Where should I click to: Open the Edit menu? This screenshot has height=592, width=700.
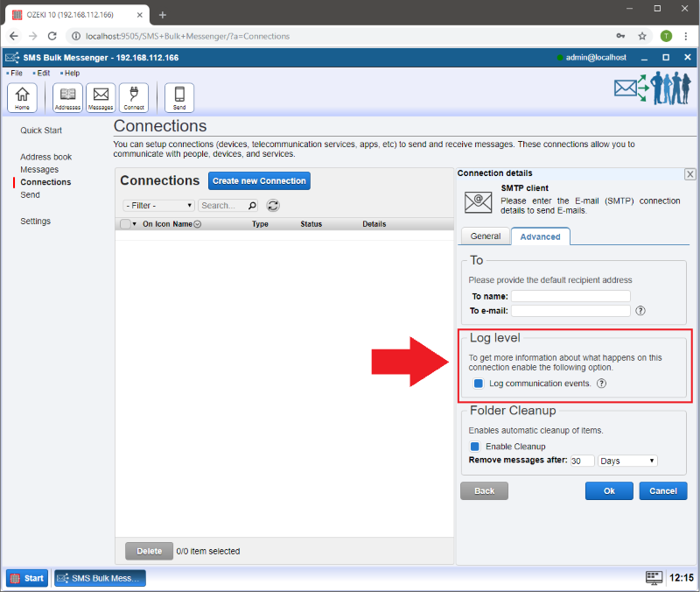pyautogui.click(x=43, y=73)
